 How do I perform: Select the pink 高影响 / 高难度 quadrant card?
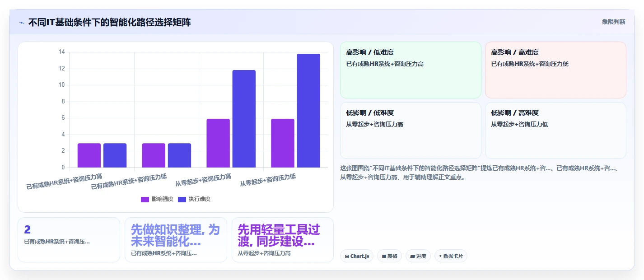coord(555,70)
